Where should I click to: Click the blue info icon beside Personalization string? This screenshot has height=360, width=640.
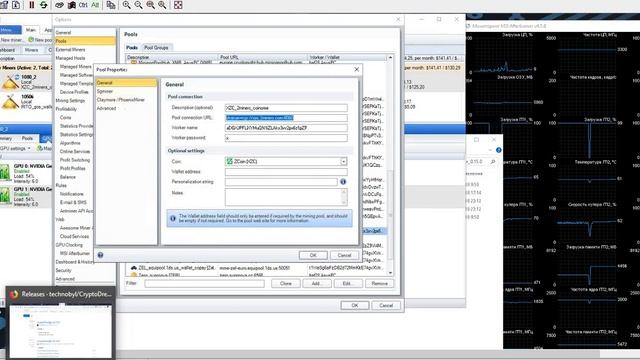click(343, 182)
